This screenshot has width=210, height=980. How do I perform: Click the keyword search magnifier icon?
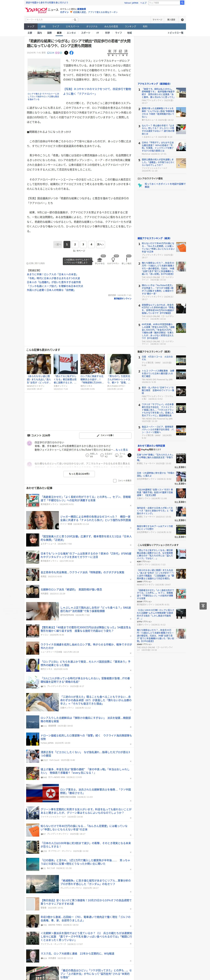click(75, 20)
